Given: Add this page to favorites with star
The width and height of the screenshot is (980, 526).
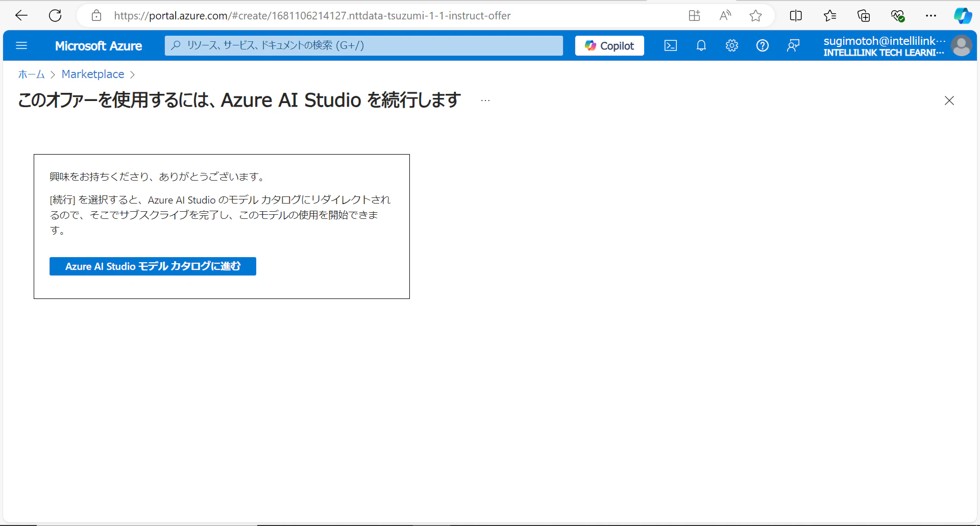Looking at the screenshot, I should tap(756, 16).
